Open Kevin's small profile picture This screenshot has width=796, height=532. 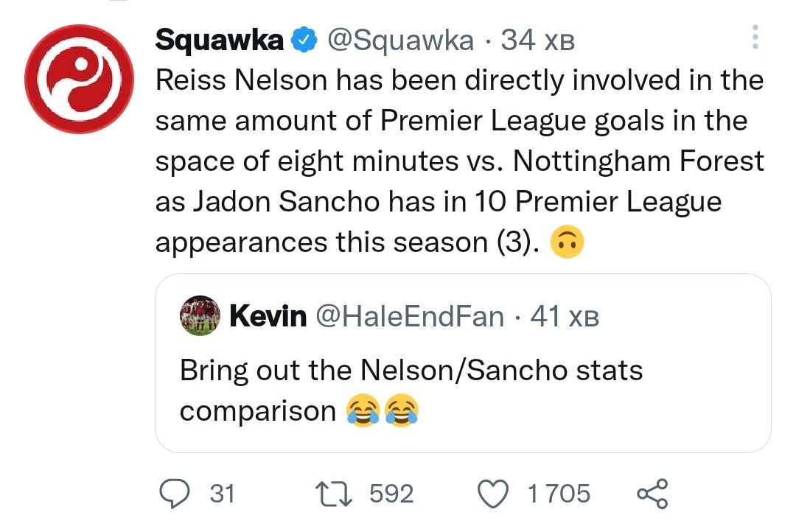tap(199, 316)
